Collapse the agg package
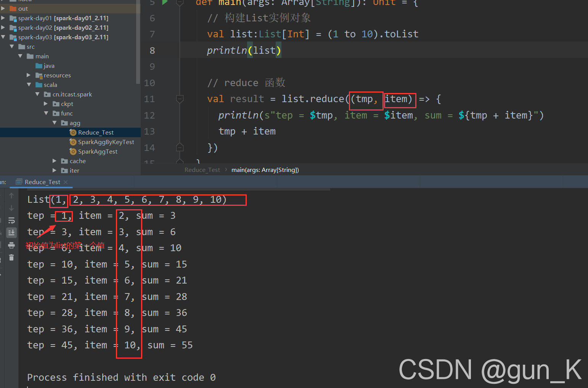Screen dimensions: 588x388 (x=55, y=123)
